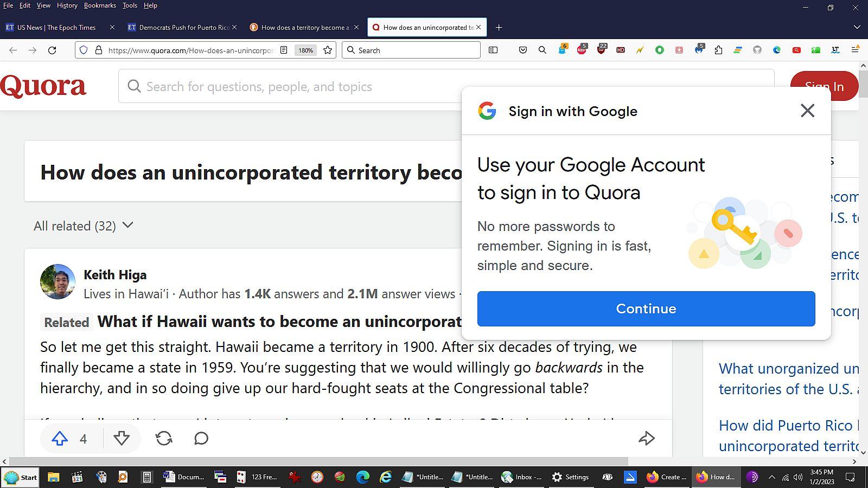Open the Bookmarks menu
868x488 pixels.
(100, 5)
